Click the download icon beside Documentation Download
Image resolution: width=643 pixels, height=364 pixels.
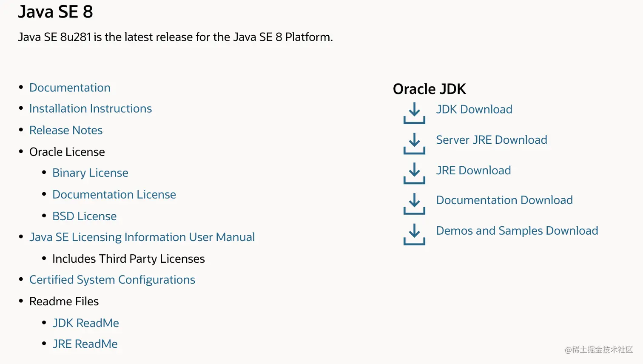click(414, 204)
